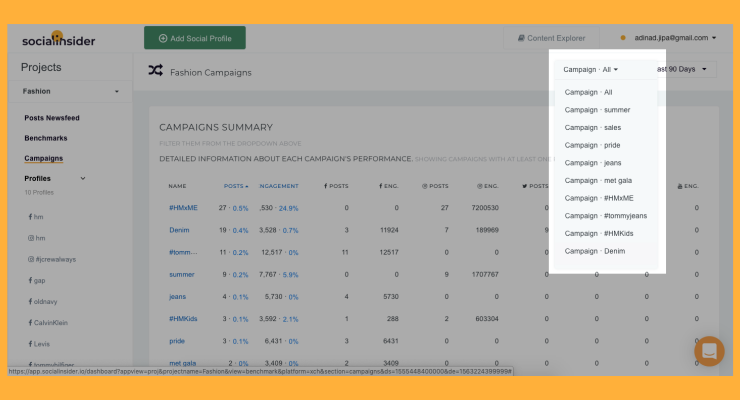The width and height of the screenshot is (740, 400).
Task: Open the Denim campaign link in table
Action: [179, 230]
